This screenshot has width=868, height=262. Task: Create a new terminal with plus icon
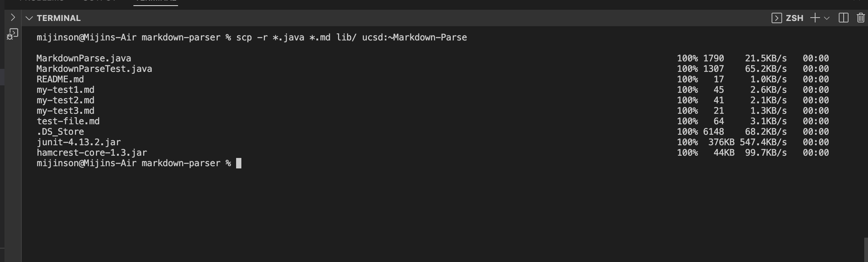(x=815, y=18)
